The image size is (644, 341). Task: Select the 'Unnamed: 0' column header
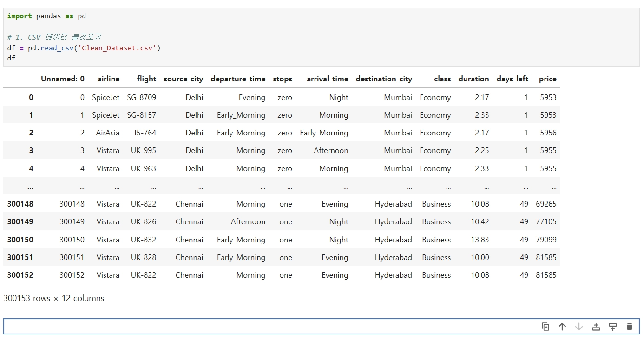63,79
